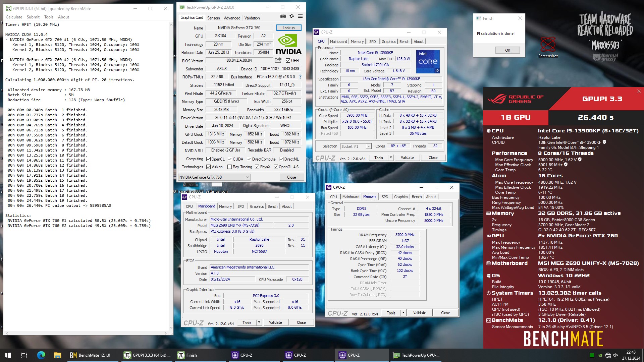
Task: Expand Tools dropdown arrow in CPU-Z CPU window
Action: click(x=391, y=158)
